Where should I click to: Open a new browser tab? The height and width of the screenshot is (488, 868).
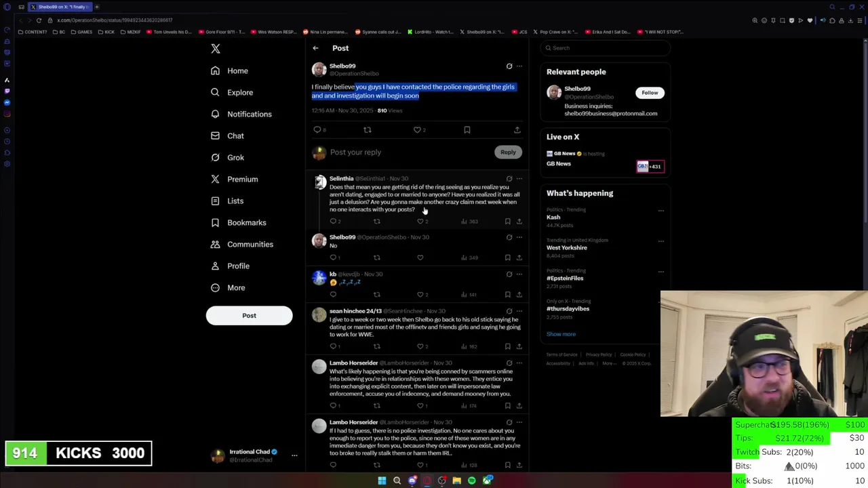(96, 7)
